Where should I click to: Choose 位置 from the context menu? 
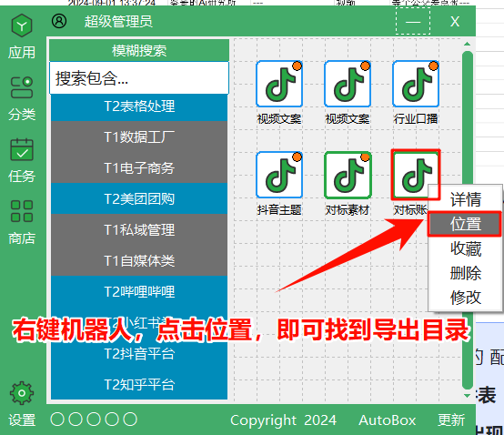click(465, 224)
